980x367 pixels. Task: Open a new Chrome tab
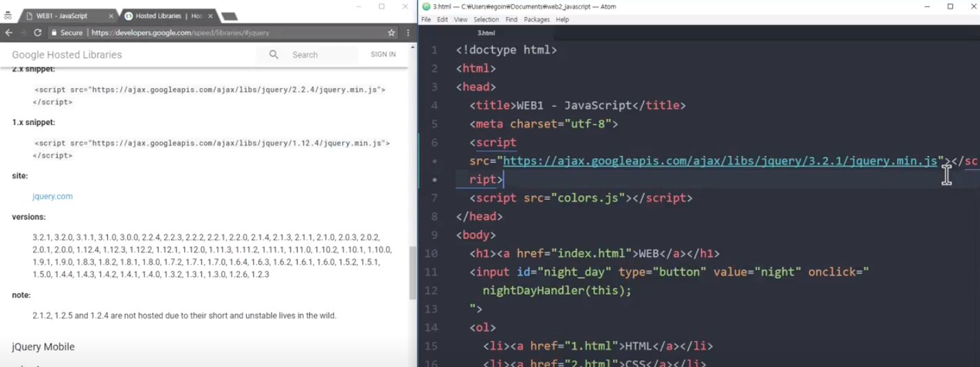click(x=230, y=16)
